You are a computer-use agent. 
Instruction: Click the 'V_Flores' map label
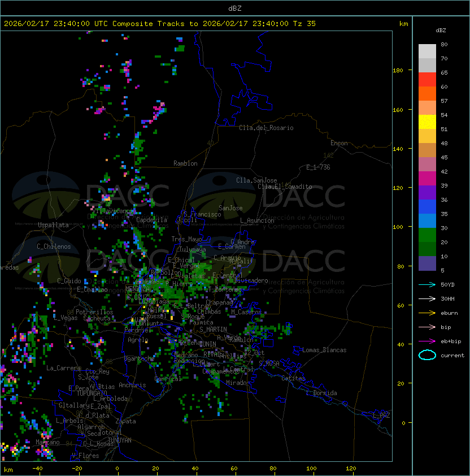85,456
